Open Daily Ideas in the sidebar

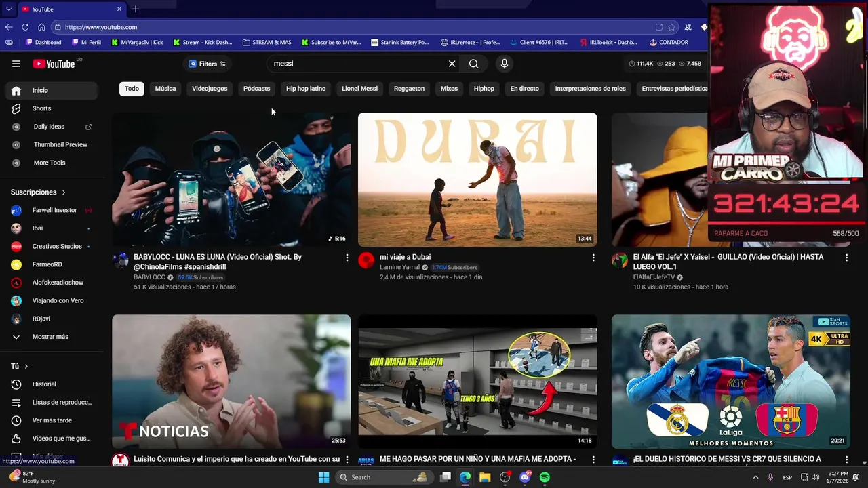[52, 127]
